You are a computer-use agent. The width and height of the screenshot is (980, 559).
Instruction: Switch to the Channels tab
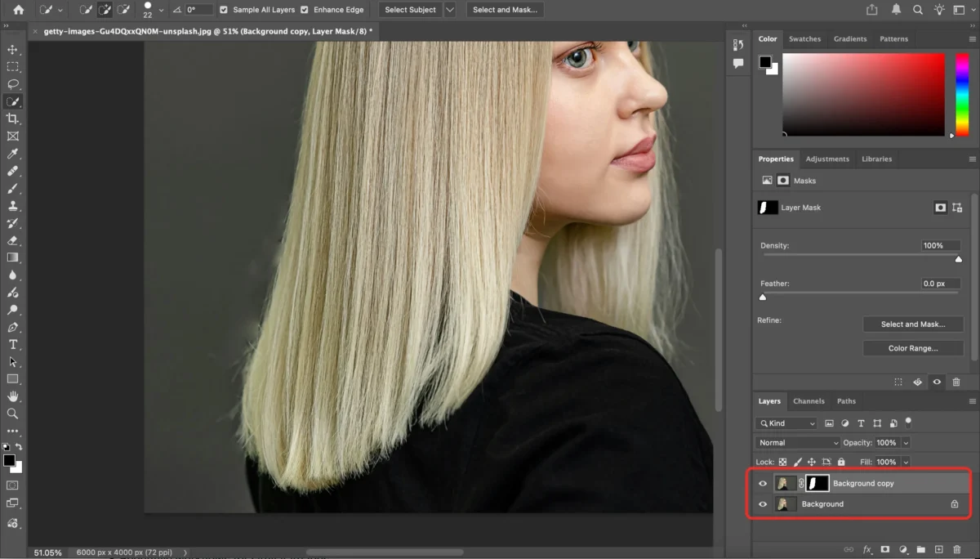click(x=808, y=400)
